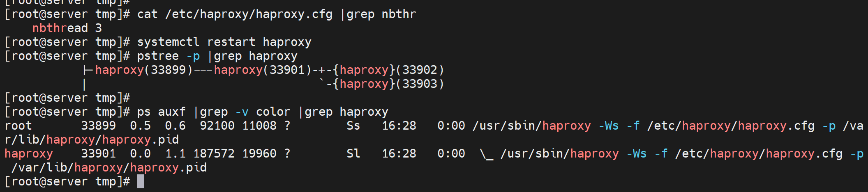
Task: Click the 187572 virtual memory value
Action: (x=214, y=153)
